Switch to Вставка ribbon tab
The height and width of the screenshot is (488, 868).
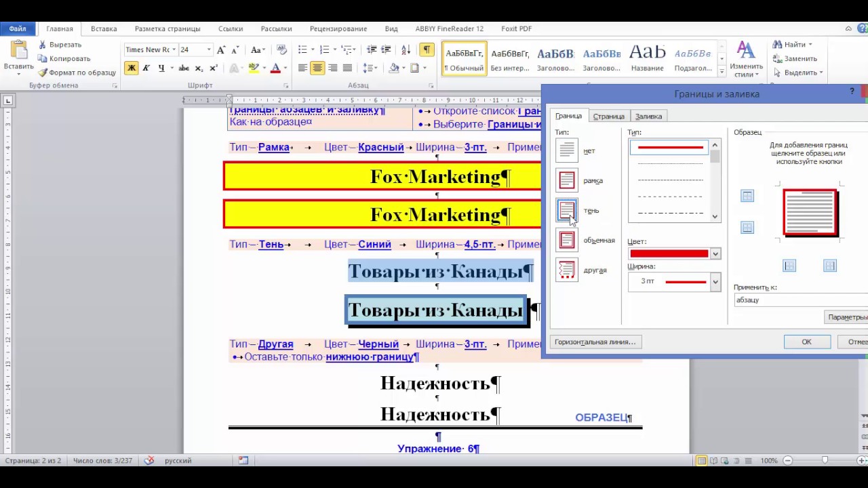pos(104,28)
